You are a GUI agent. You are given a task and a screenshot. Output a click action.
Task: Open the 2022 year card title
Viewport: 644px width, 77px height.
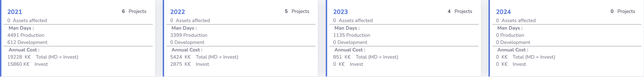coord(177,12)
